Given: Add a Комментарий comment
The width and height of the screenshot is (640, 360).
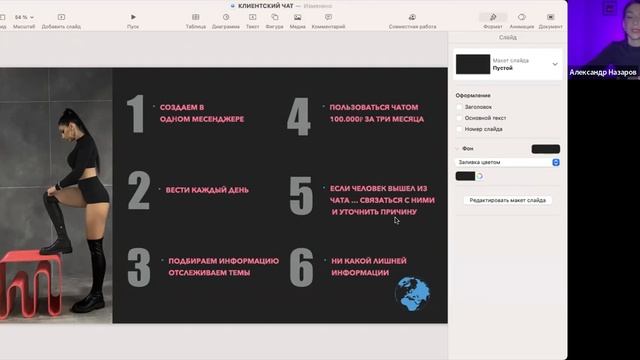Looking at the screenshot, I should click(x=329, y=17).
